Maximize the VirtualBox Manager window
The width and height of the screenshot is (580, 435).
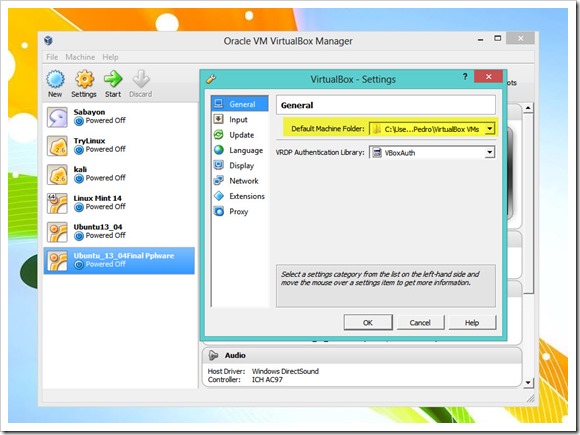[498, 38]
